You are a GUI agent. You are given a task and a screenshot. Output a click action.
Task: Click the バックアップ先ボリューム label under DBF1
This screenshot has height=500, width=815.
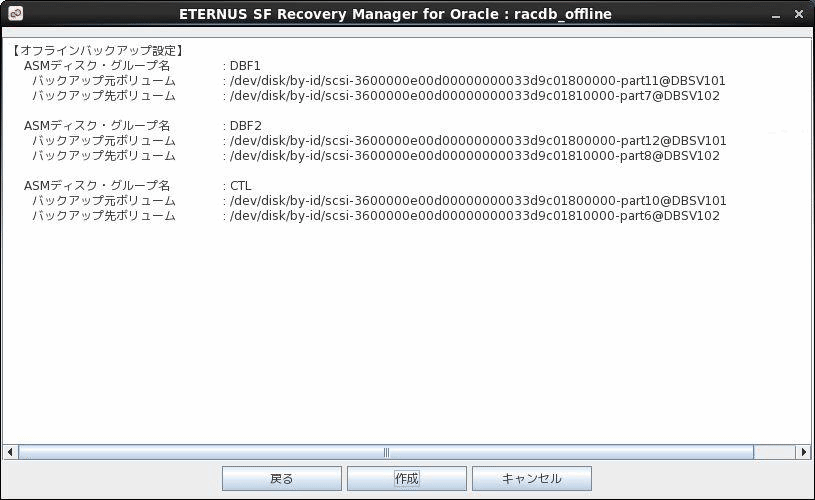point(104,96)
